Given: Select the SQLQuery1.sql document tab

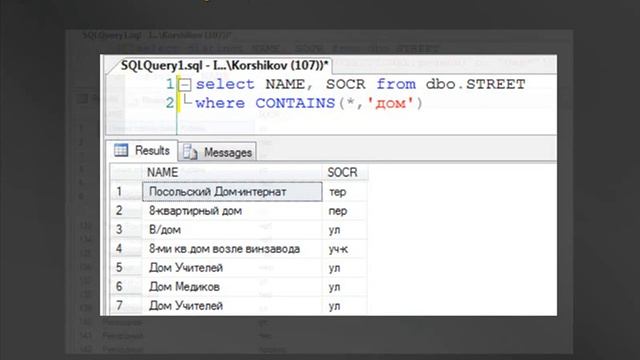Looking at the screenshot, I should [224, 65].
